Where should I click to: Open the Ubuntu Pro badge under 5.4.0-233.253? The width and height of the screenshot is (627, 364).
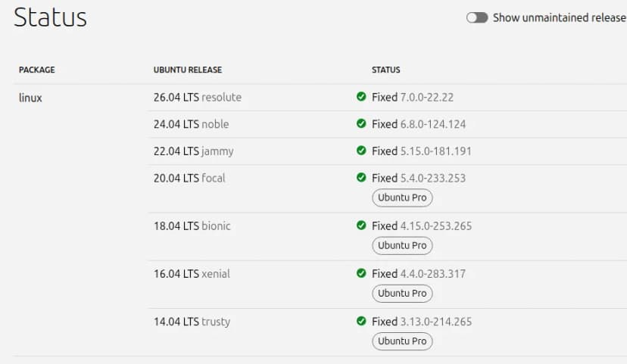[x=402, y=198]
